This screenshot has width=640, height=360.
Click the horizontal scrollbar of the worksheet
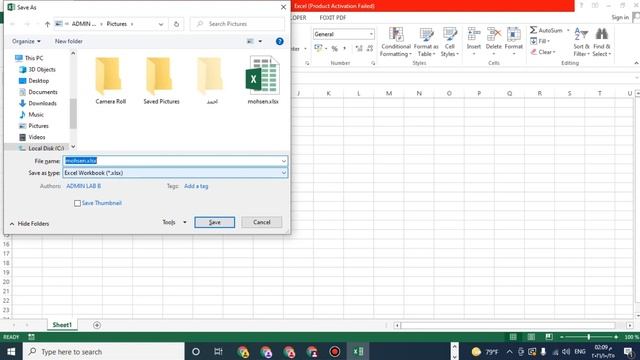coord(508,325)
